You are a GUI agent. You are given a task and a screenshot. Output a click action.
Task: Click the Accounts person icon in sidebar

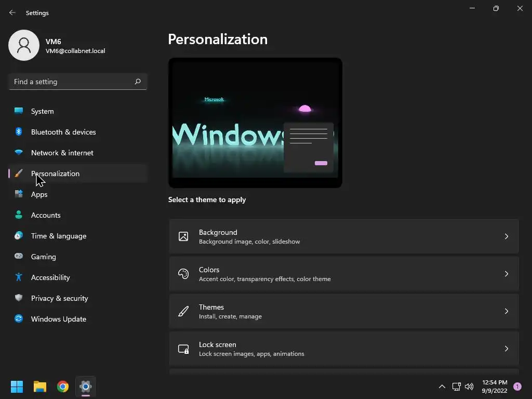tap(19, 215)
